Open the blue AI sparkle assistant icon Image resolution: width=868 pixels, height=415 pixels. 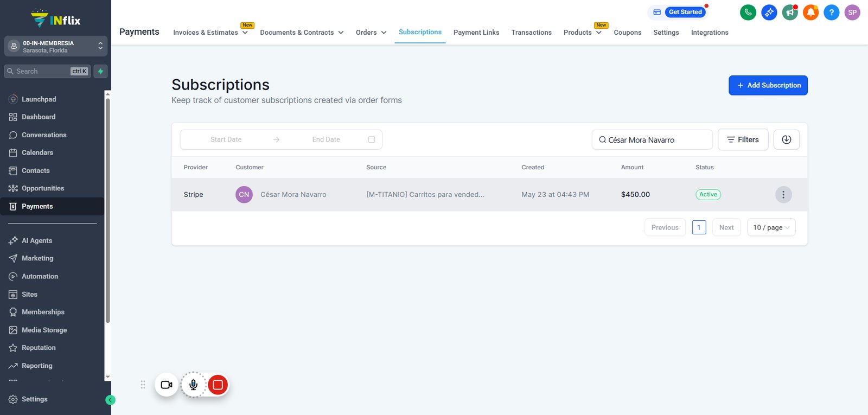[x=769, y=12]
